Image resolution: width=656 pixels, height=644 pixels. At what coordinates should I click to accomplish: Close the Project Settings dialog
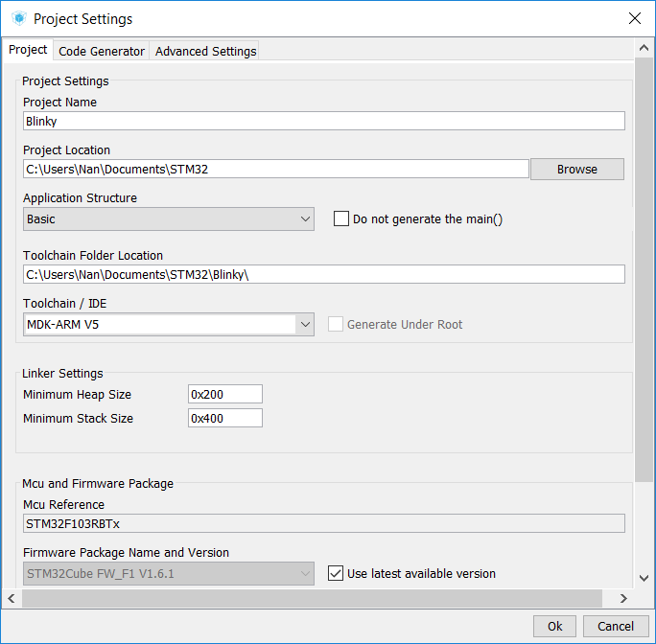tap(635, 18)
